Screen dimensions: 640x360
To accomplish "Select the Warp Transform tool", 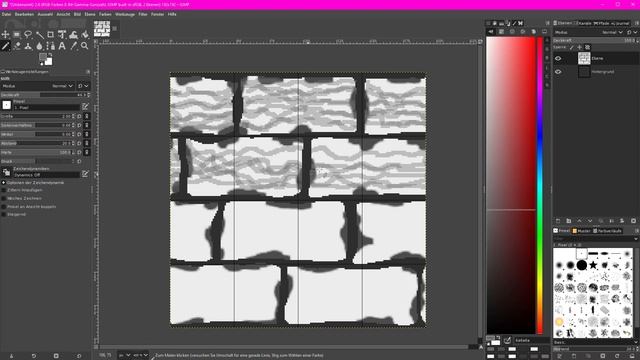I will click(x=73, y=34).
